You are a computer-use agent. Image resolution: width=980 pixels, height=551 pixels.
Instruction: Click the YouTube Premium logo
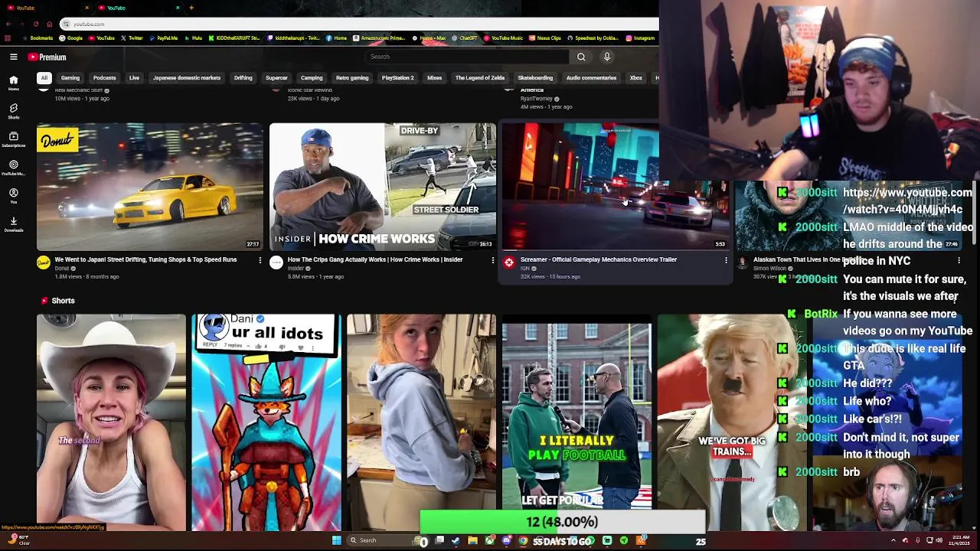pyautogui.click(x=47, y=57)
